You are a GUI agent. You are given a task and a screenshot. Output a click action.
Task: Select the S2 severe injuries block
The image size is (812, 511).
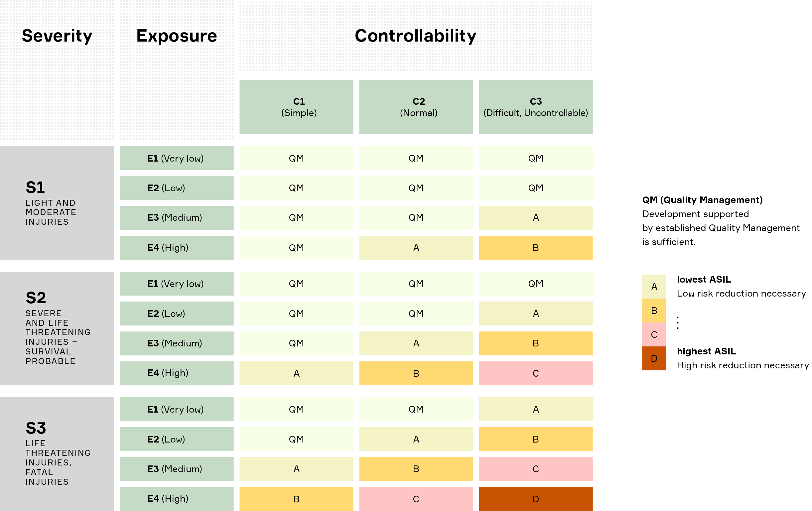[57, 328]
